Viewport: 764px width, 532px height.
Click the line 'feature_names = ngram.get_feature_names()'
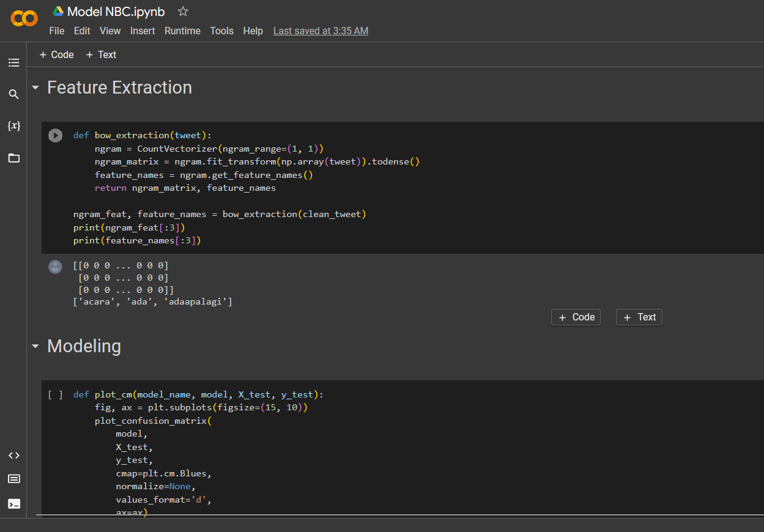pyautogui.click(x=204, y=175)
